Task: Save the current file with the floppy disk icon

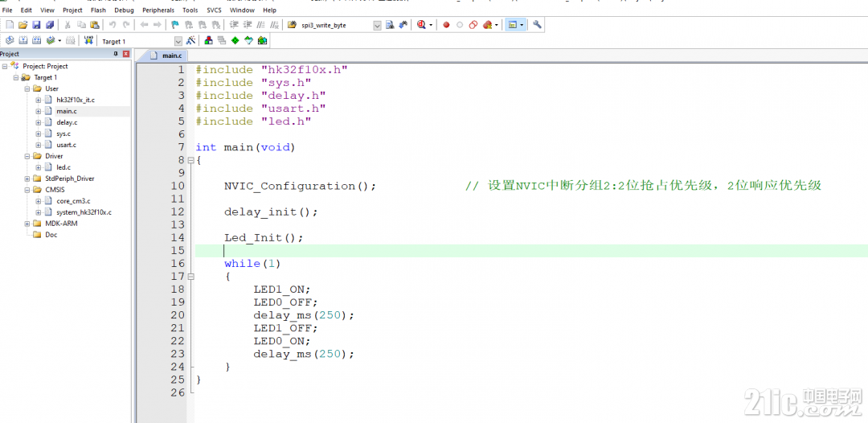Action: 36,25
